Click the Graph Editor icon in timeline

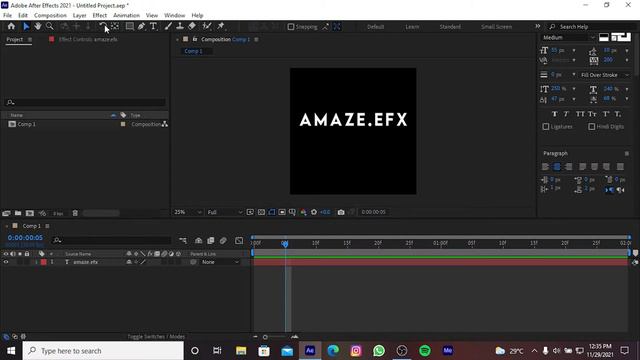[x=239, y=241]
